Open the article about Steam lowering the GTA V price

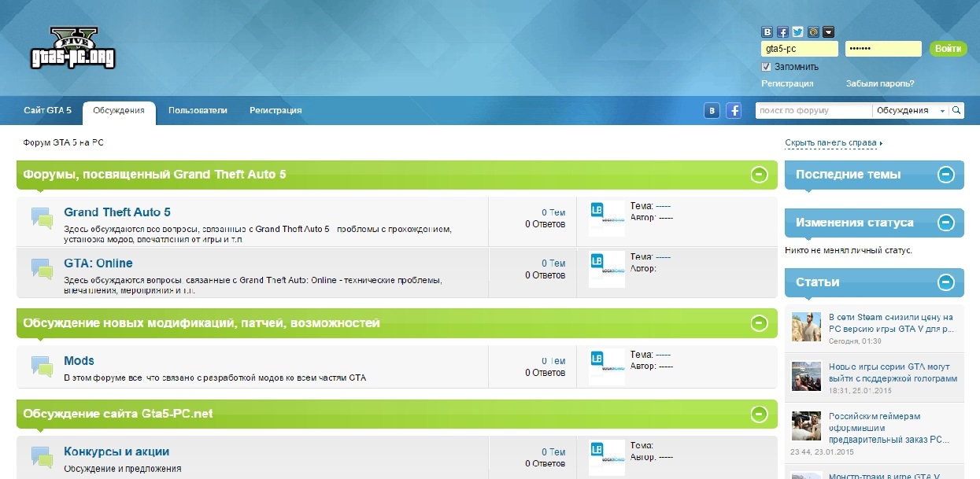tap(892, 323)
